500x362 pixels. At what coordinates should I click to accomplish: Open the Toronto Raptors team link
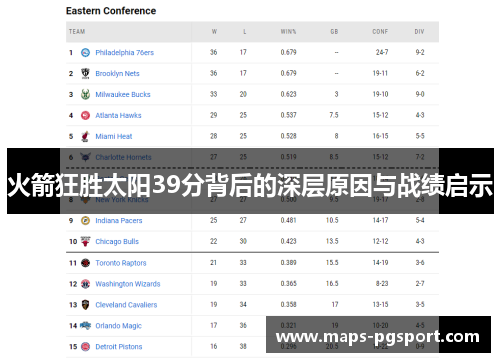click(x=121, y=263)
